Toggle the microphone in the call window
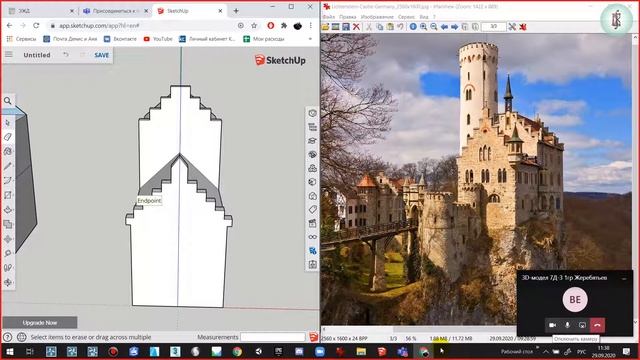The width and height of the screenshot is (640, 360). [x=567, y=325]
